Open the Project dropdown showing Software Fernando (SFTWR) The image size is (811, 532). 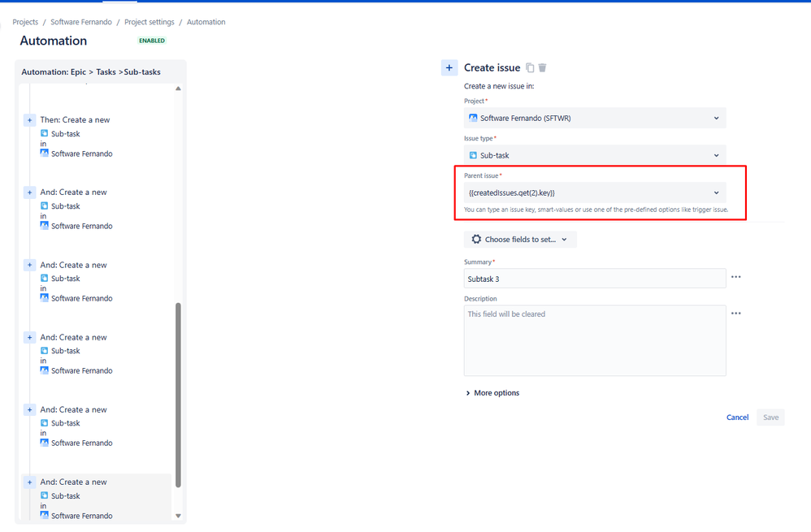pos(595,118)
